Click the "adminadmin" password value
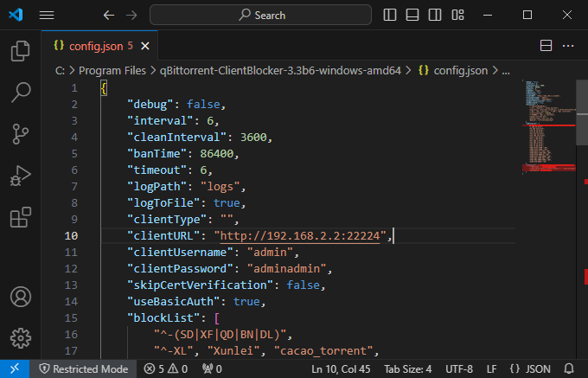588x378 pixels. point(287,269)
